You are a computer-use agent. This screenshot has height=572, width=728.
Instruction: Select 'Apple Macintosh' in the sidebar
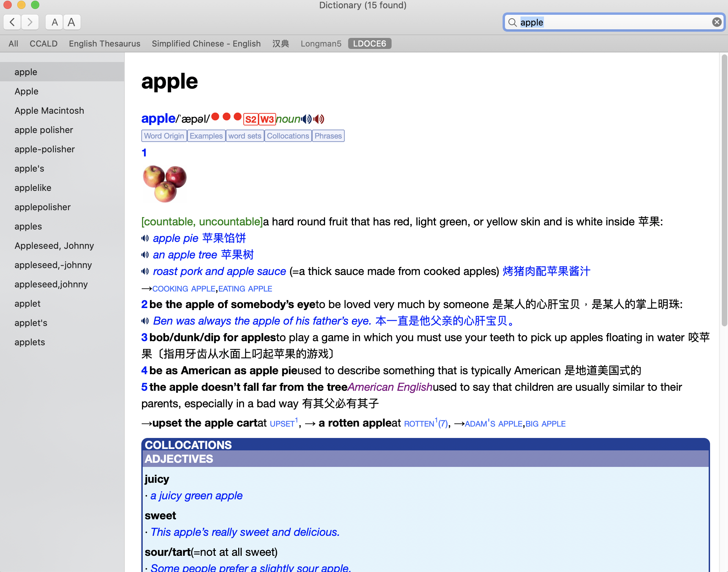(49, 110)
